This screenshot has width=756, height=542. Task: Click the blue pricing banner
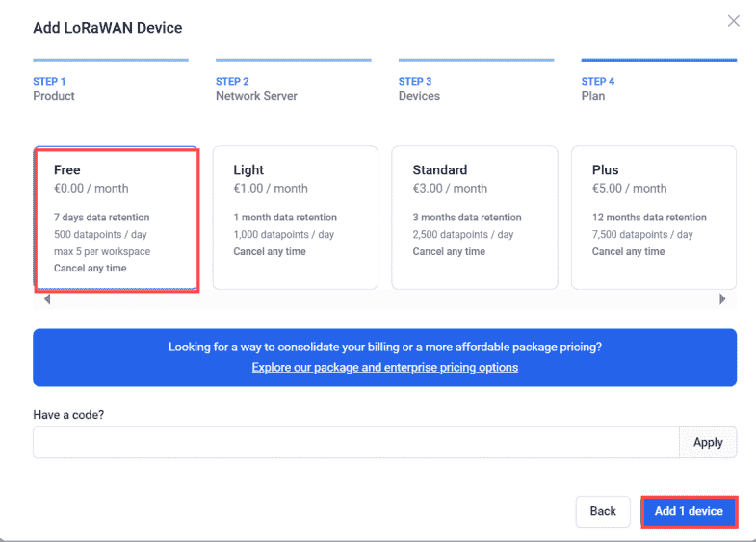pyautogui.click(x=385, y=357)
